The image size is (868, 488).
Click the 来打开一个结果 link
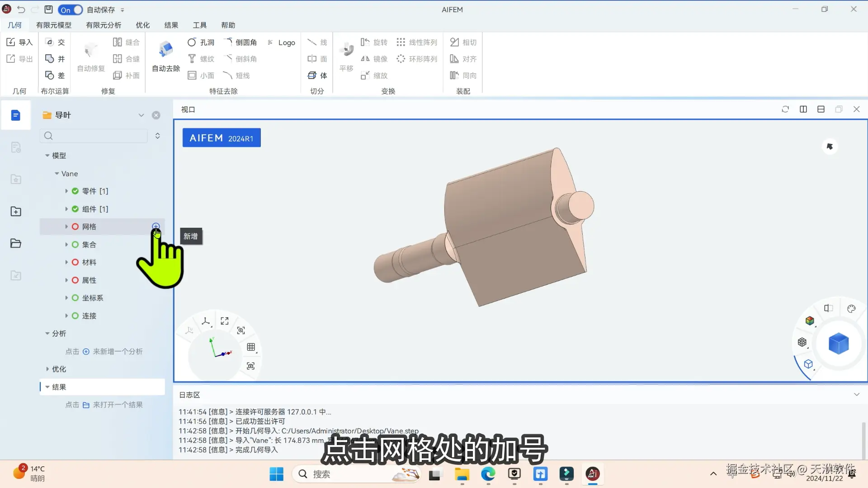pyautogui.click(x=118, y=405)
